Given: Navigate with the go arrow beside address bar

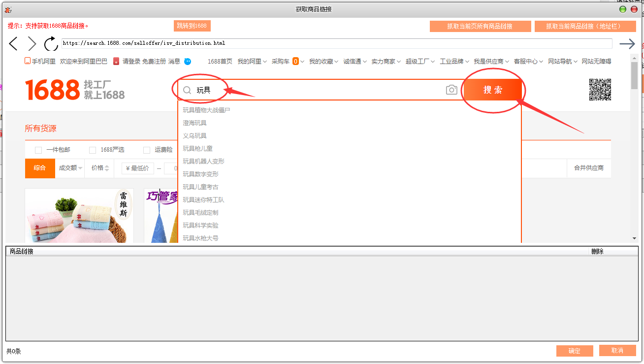Looking at the screenshot, I should click(x=627, y=44).
